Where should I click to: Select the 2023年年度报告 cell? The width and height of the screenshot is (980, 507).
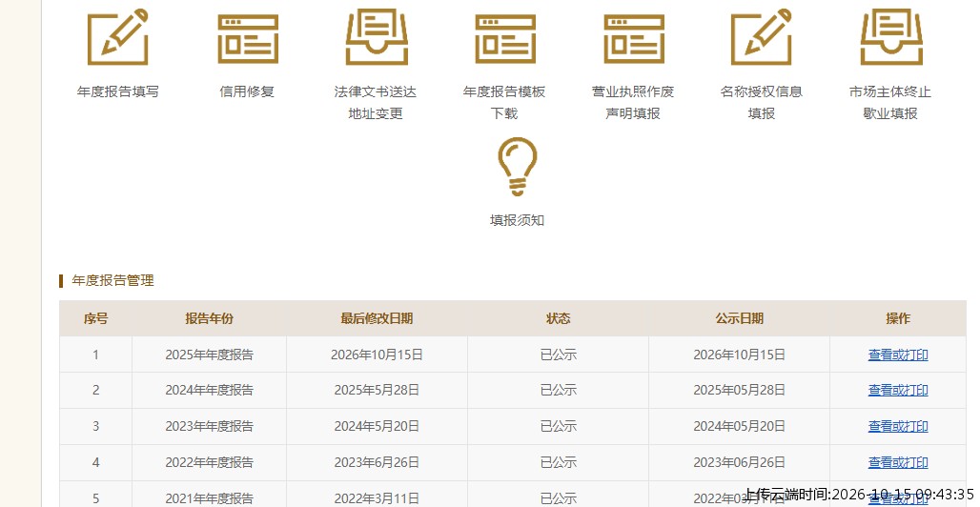(x=210, y=427)
